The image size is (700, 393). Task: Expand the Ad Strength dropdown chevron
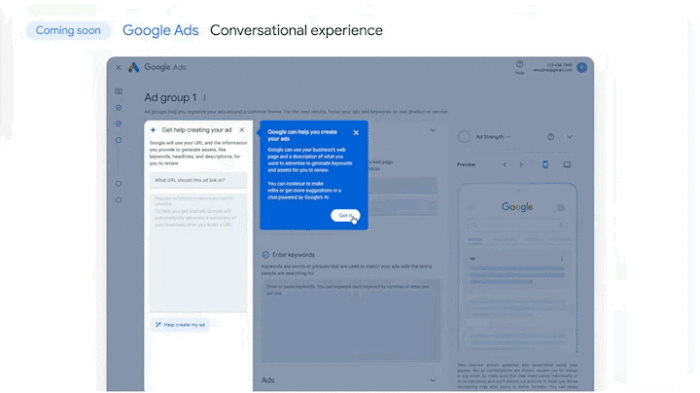[x=570, y=137]
